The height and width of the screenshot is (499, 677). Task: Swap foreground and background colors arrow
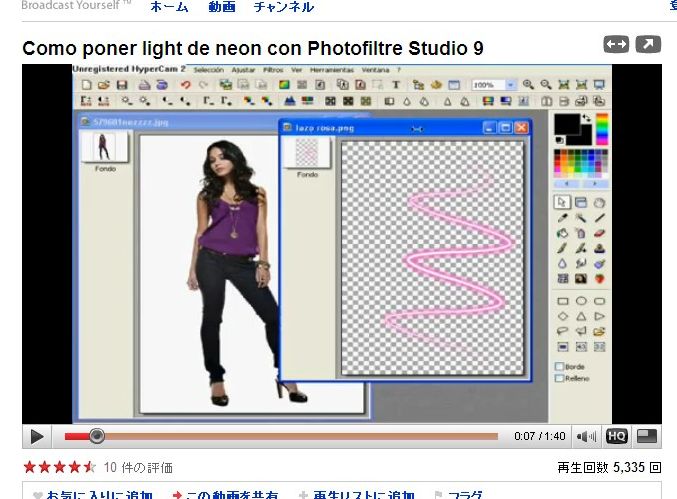pos(586,117)
